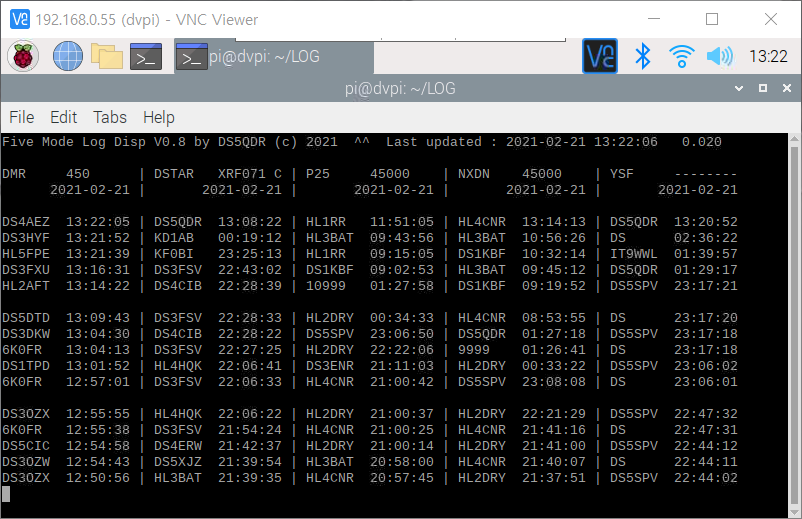Image resolution: width=802 pixels, height=519 pixels.
Task: Open the Raspberry Pi main menu
Action: tap(23, 56)
